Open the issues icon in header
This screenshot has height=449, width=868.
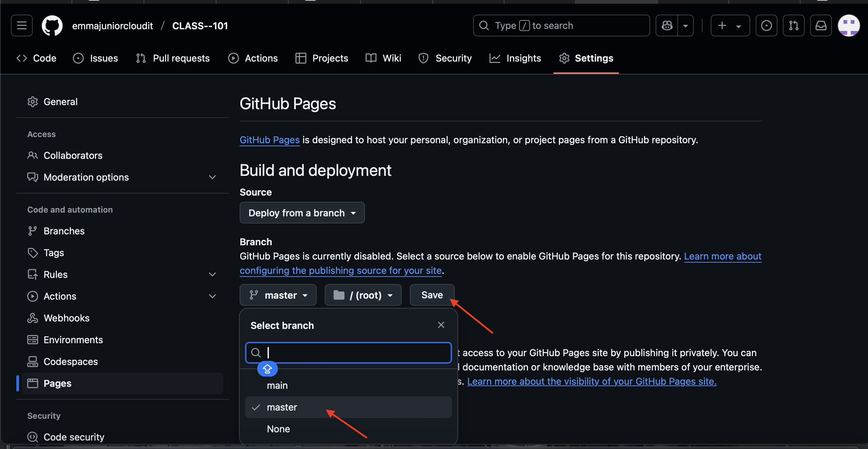[766, 26]
